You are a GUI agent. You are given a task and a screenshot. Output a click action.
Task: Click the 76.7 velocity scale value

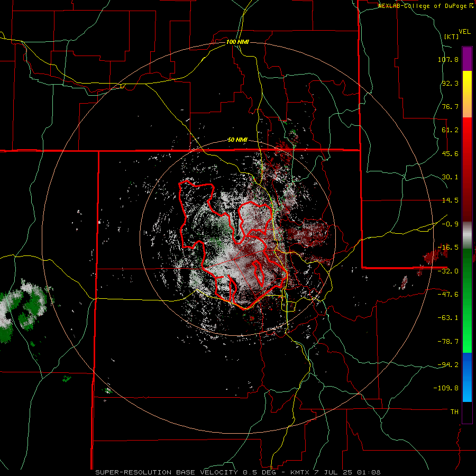pyautogui.click(x=450, y=106)
